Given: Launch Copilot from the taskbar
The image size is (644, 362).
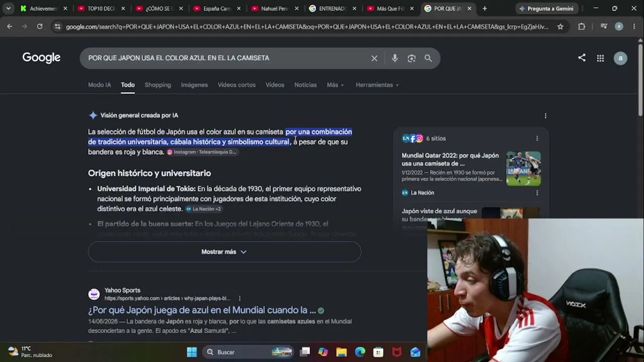Looking at the screenshot, I should click(323, 352).
